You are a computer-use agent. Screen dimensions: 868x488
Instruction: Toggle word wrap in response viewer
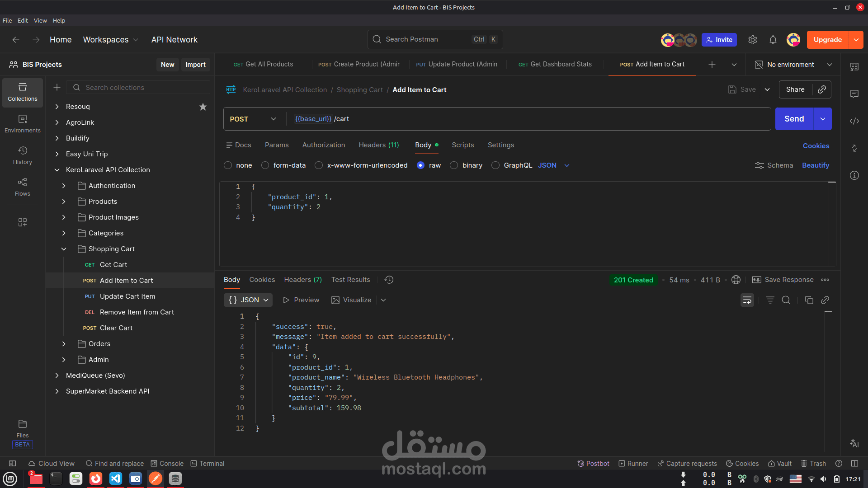pos(747,300)
